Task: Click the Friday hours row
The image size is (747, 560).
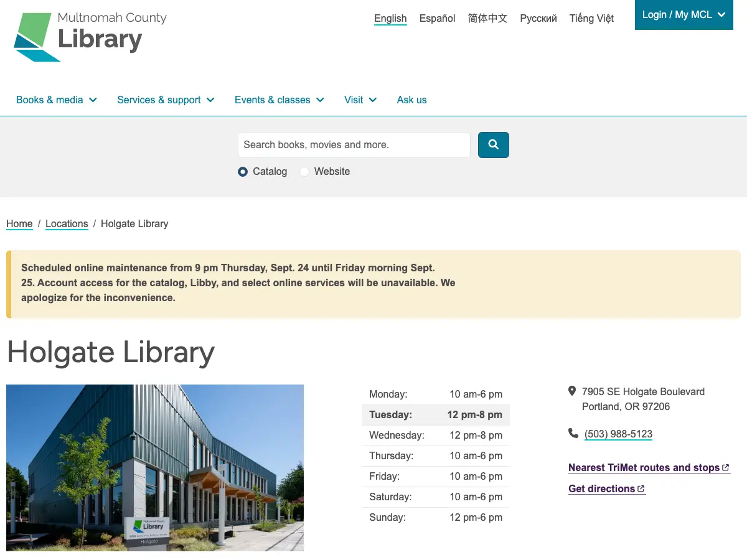Action: (436, 477)
